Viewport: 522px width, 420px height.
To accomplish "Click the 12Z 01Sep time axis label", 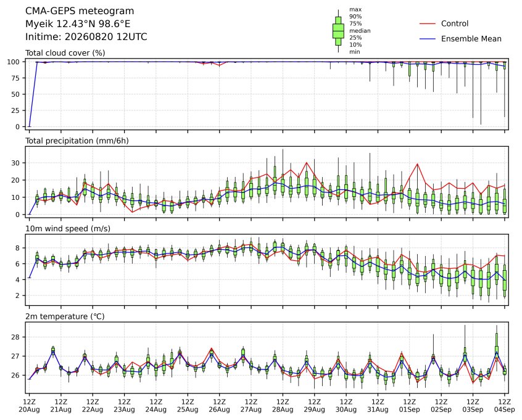I will tap(410, 406).
